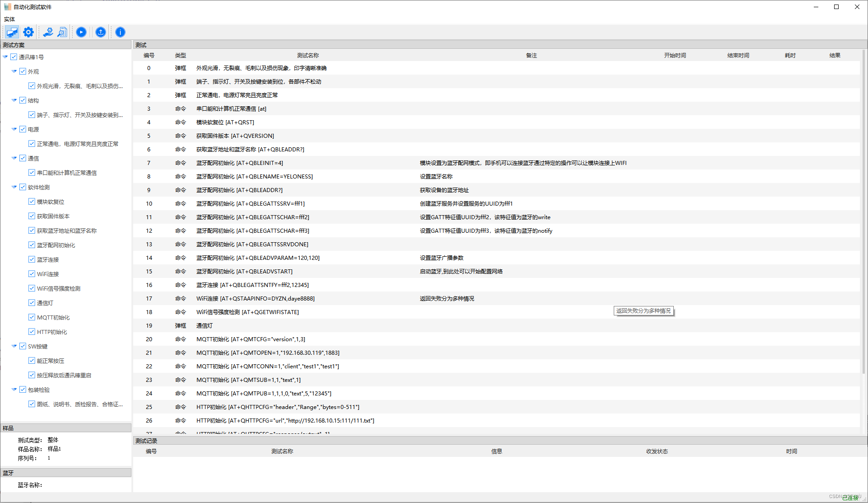Open the 实体 menu
The width and height of the screenshot is (868, 503).
[9, 19]
